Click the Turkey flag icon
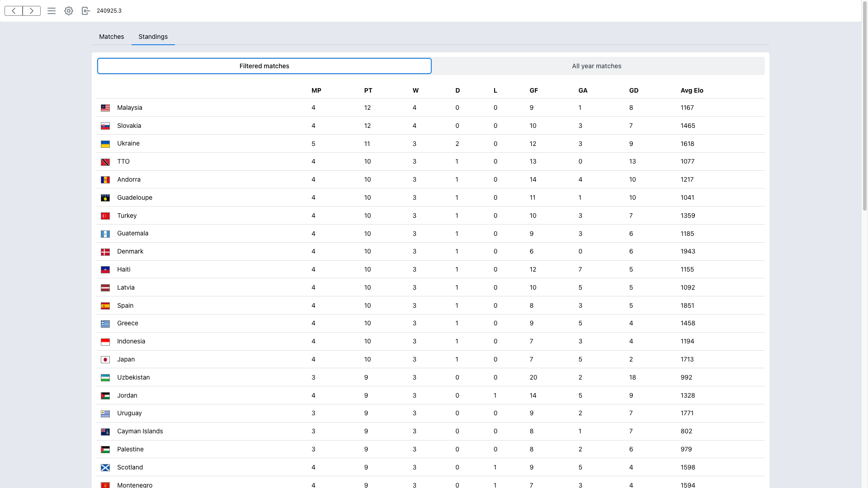Viewport: 868px width, 488px height. coord(105,216)
